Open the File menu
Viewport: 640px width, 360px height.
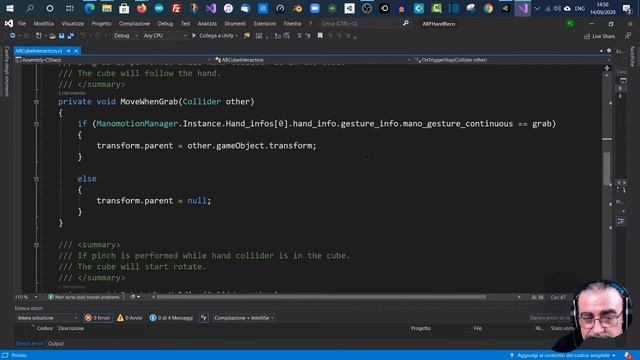(22, 24)
